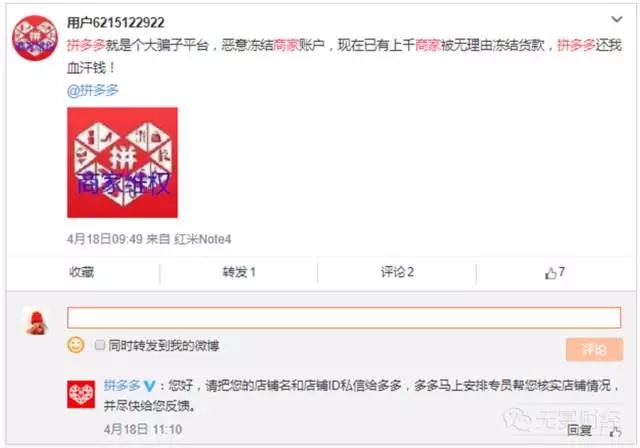Click 拼多多 commenter name link

pyautogui.click(x=122, y=385)
